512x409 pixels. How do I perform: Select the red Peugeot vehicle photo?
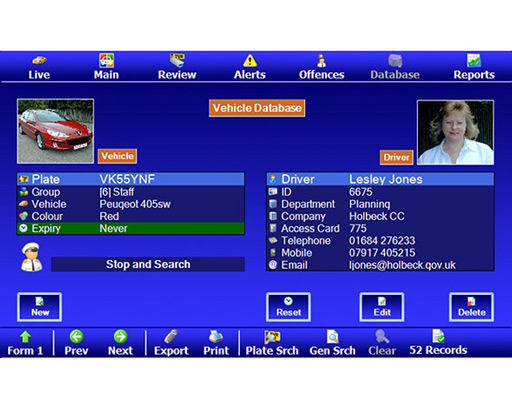coord(55,131)
